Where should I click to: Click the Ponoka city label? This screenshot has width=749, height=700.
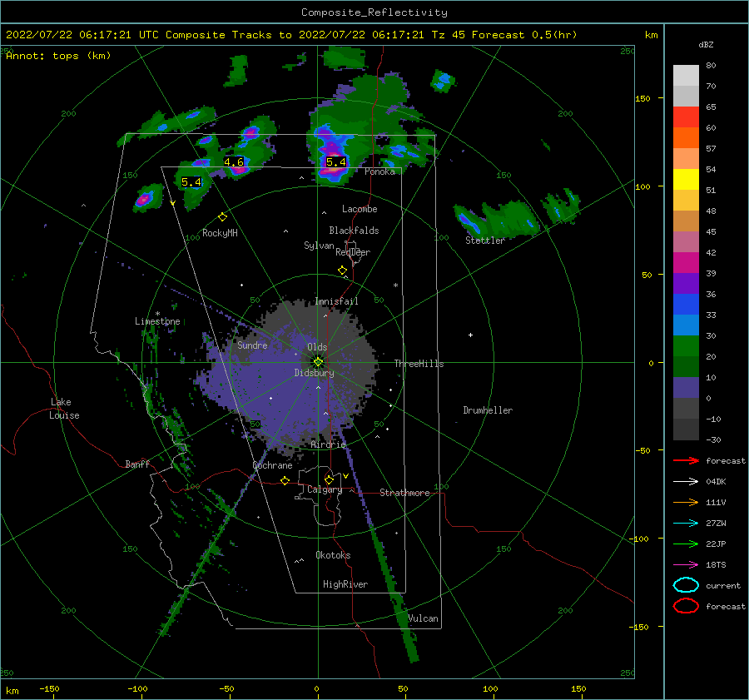tap(379, 171)
